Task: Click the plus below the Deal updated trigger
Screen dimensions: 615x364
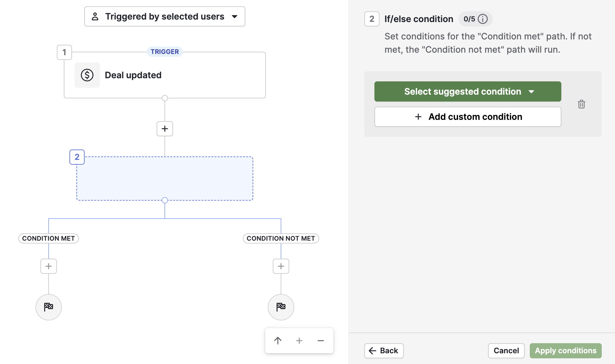Action: 164,129
